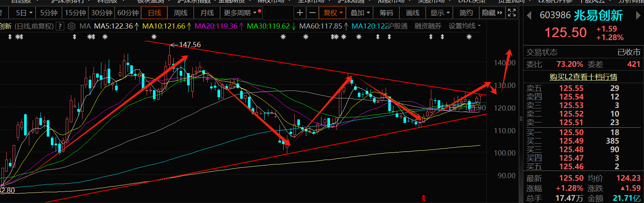
Task: Open the 叠加 overlay dropdown
Action: coord(360,13)
